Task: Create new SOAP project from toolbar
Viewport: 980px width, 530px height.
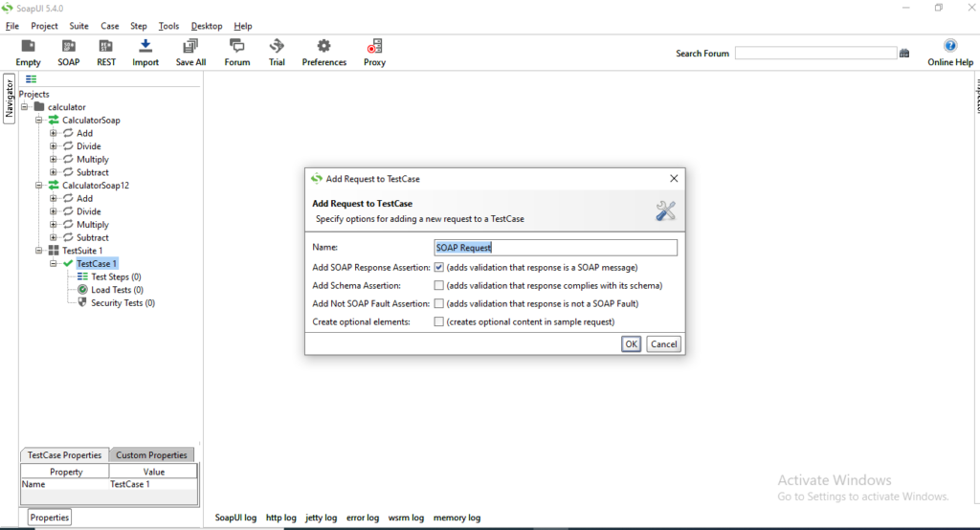Action: click(69, 46)
